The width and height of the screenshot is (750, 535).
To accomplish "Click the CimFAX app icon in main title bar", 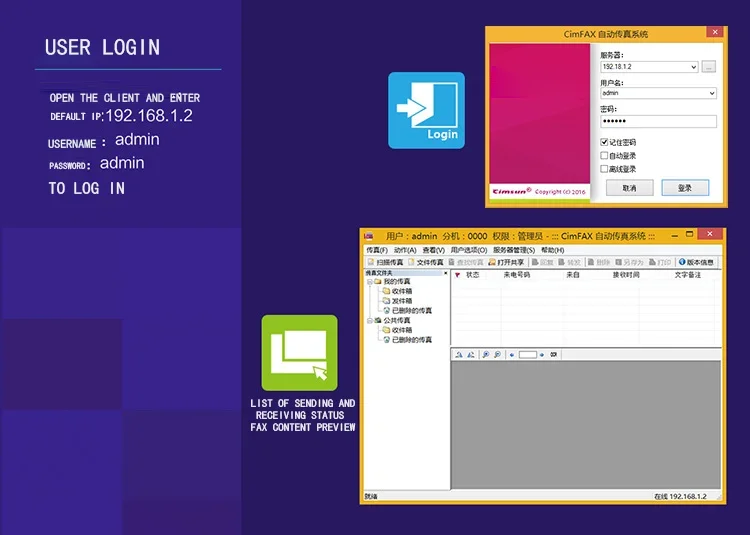I will [369, 236].
